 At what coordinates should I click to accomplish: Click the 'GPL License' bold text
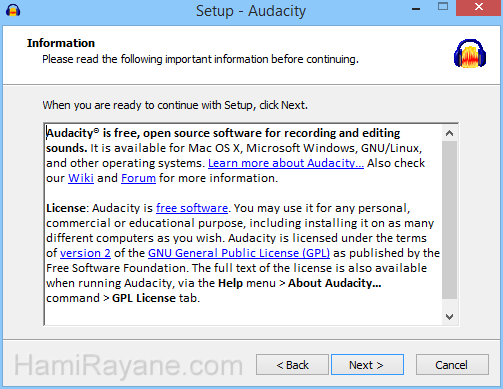click(144, 298)
